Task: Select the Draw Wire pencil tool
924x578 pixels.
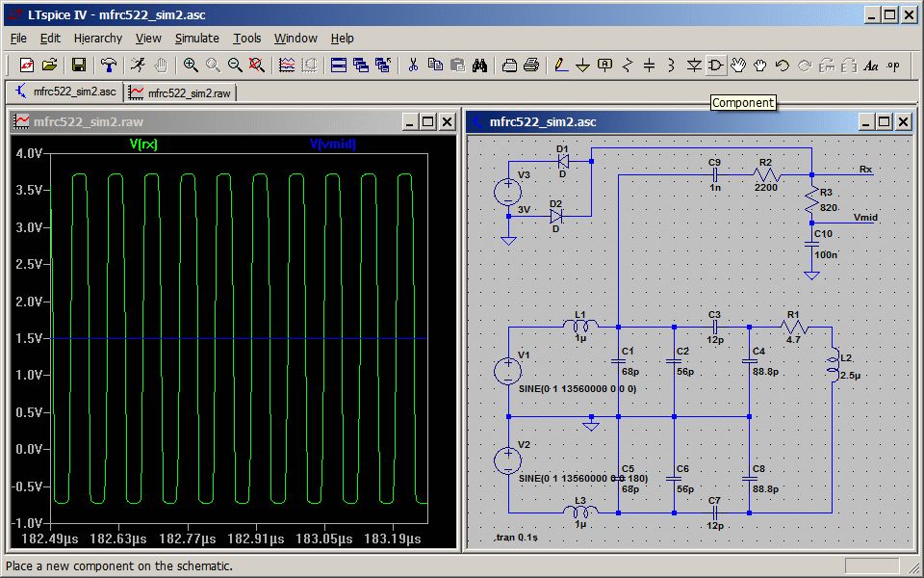Action: 560,66
